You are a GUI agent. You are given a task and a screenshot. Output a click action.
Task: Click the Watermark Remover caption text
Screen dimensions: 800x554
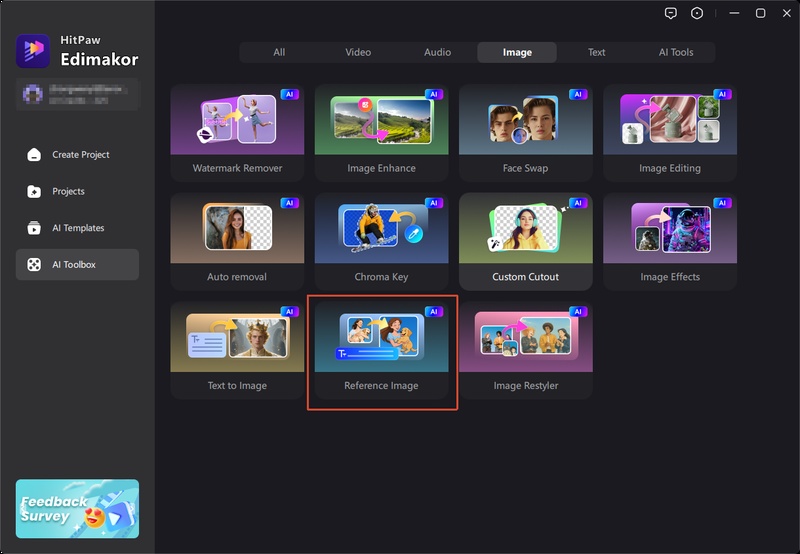237,168
